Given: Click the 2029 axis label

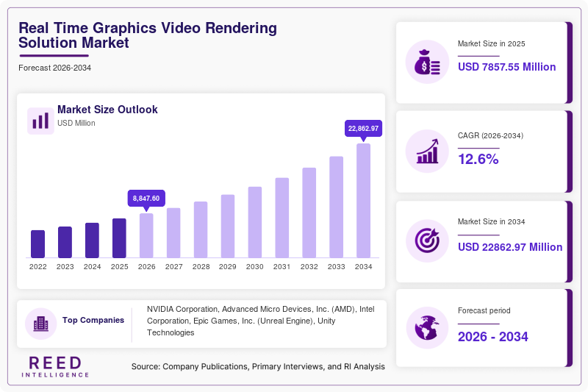Looking at the screenshot, I should coord(228,267).
